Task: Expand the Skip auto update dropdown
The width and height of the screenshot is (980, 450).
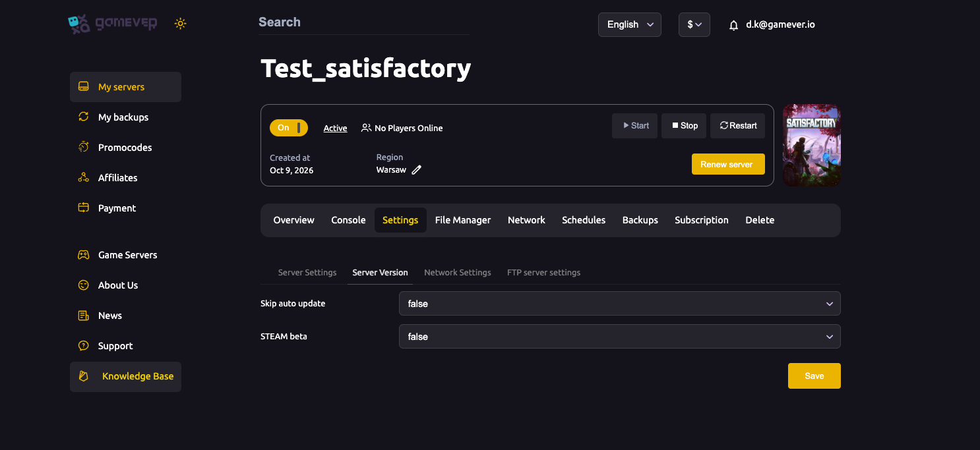Action: (x=620, y=304)
